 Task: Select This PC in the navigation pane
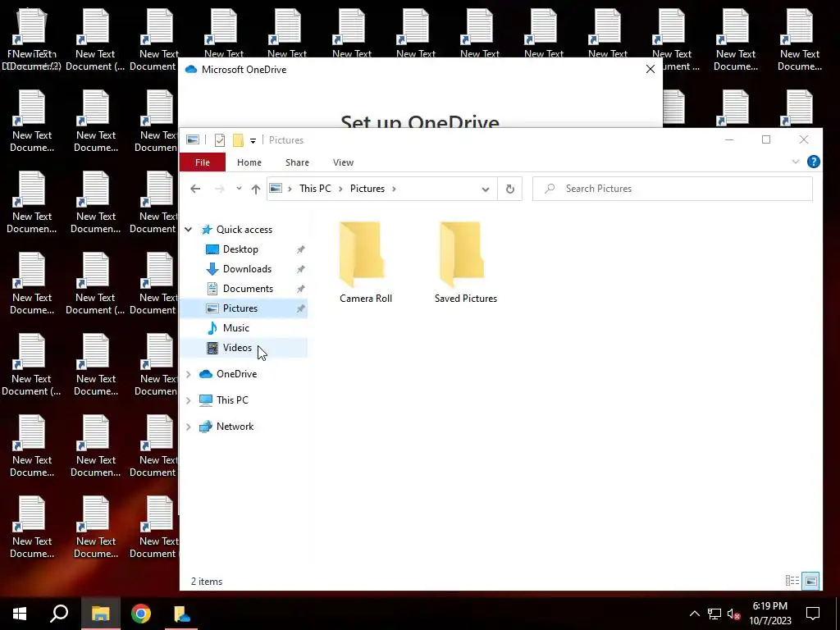click(232, 400)
